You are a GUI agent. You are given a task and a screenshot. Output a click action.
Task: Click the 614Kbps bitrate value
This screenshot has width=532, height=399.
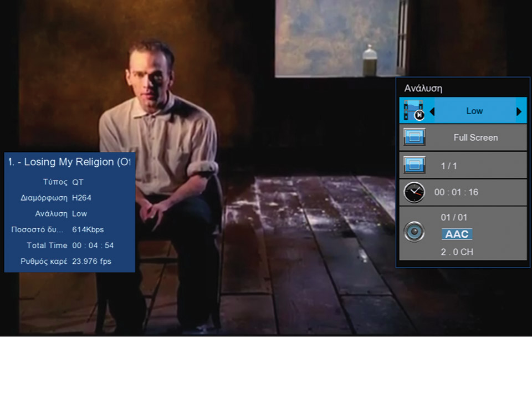coord(88,229)
